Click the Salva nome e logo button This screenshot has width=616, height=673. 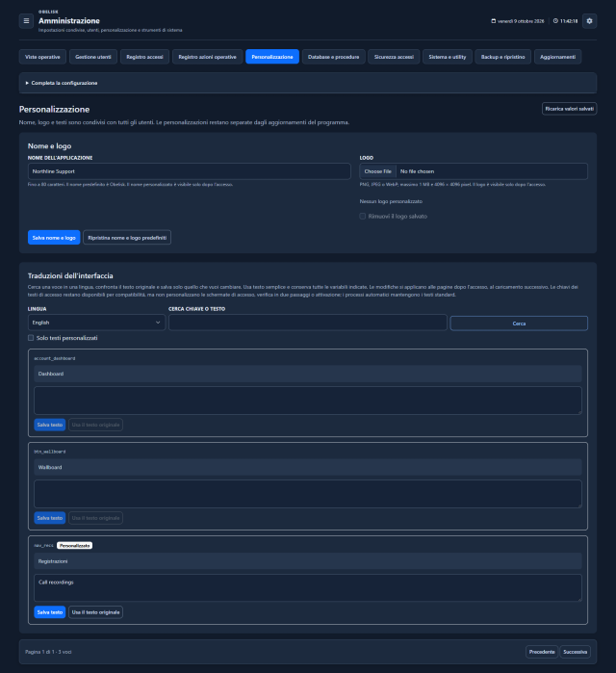(54, 238)
